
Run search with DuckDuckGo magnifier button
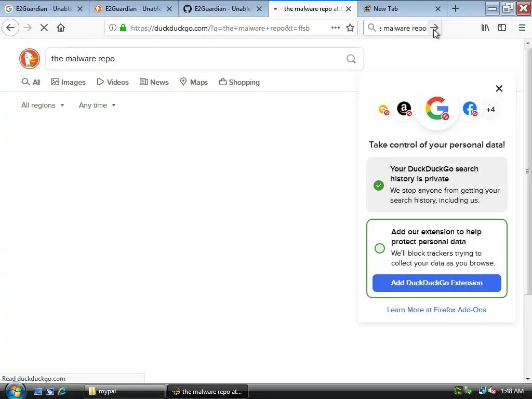click(x=351, y=59)
